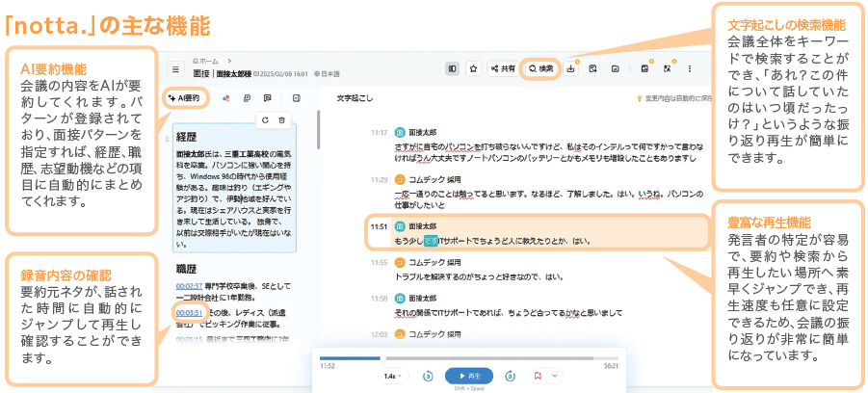Click the 面接太郎 speaker avatar at 11:51
868x393 pixels.
400,226
